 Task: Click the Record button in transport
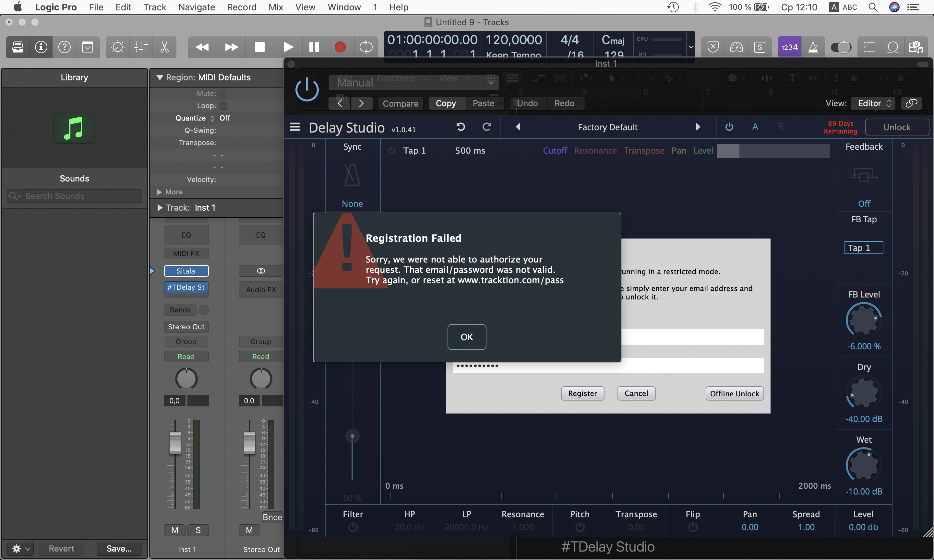340,47
